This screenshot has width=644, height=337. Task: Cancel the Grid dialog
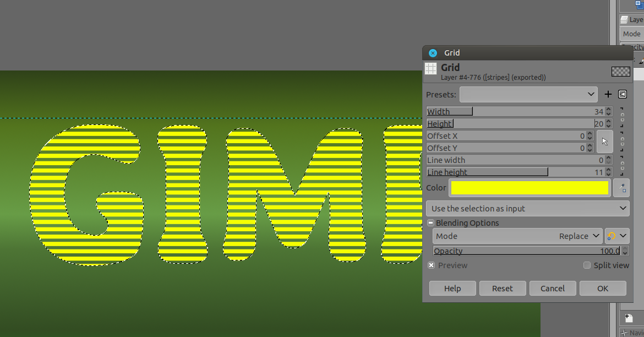click(553, 289)
